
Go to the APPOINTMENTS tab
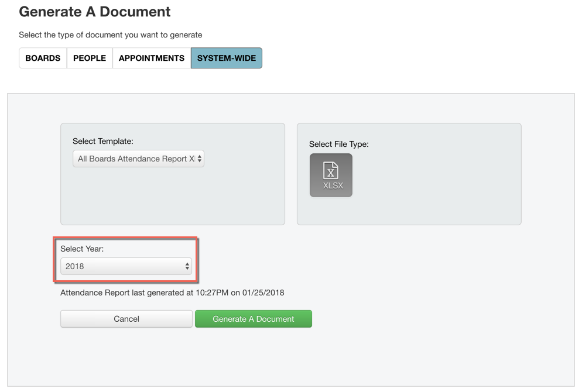point(152,58)
